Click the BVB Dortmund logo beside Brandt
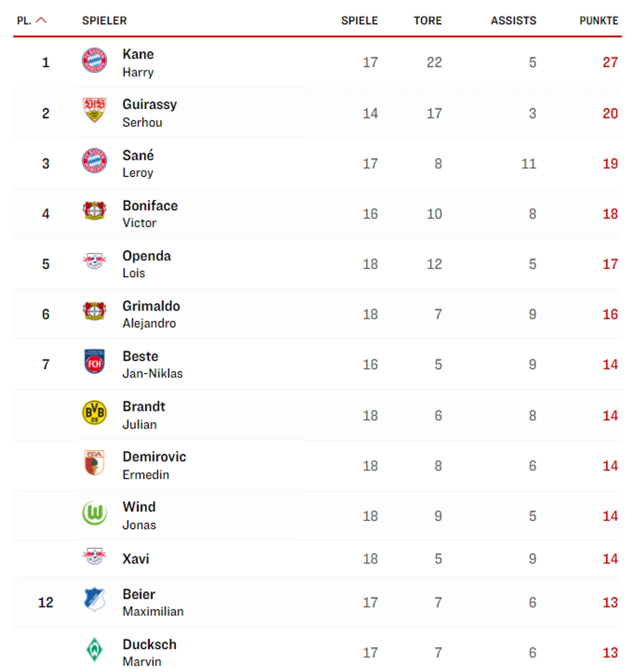 [x=94, y=412]
